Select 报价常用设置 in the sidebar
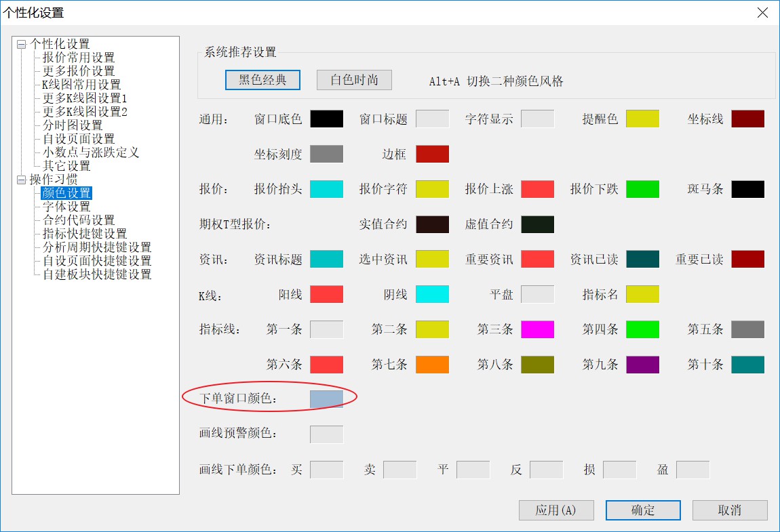Image resolution: width=780 pixels, height=532 pixels. click(x=79, y=58)
